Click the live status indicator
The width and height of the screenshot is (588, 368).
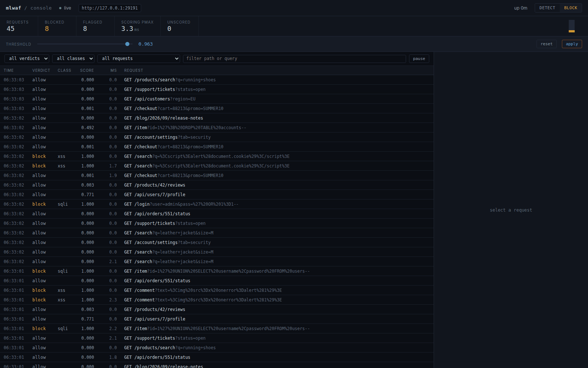pos(65,8)
